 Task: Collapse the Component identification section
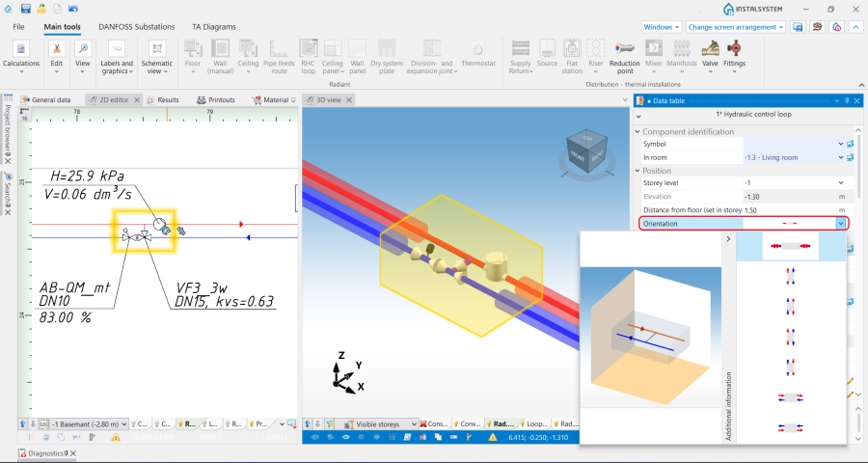[637, 131]
